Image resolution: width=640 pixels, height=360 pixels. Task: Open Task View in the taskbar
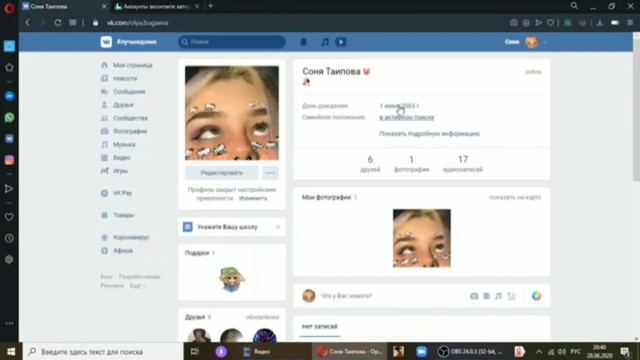click(x=194, y=351)
